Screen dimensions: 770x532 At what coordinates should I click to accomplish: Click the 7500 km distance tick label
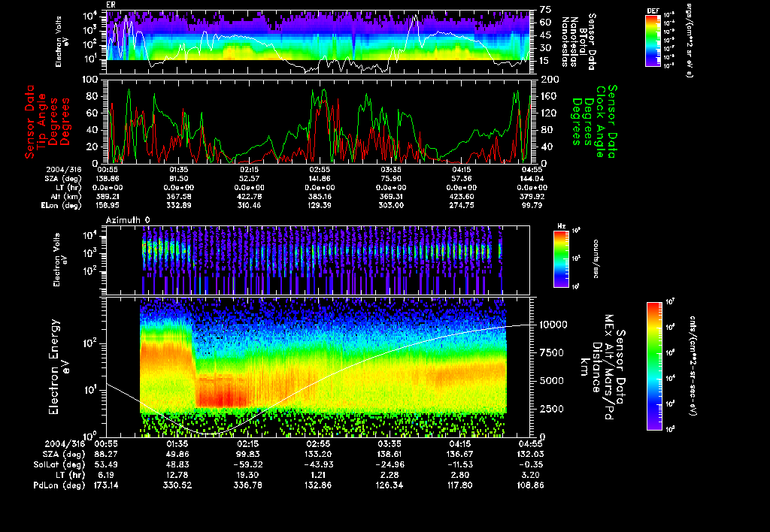[x=551, y=353]
